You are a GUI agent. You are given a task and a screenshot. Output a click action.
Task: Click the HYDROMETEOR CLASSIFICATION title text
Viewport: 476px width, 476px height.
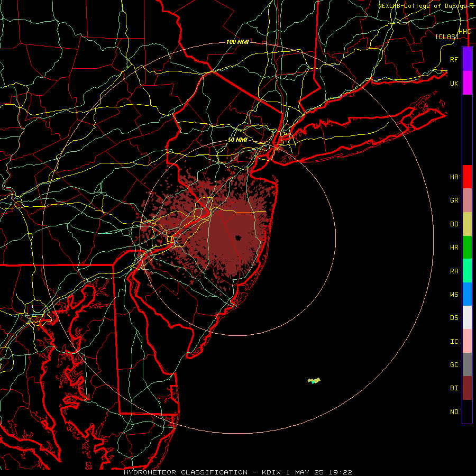click(186, 472)
